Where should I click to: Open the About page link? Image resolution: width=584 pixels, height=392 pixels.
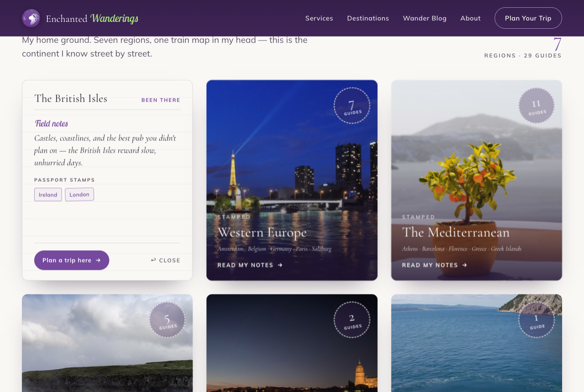point(470,18)
